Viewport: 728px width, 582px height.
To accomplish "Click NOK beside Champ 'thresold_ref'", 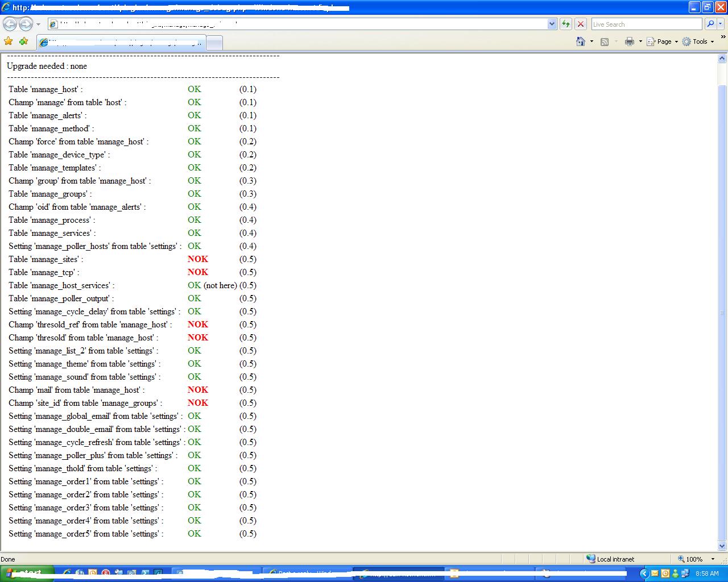I will (198, 325).
